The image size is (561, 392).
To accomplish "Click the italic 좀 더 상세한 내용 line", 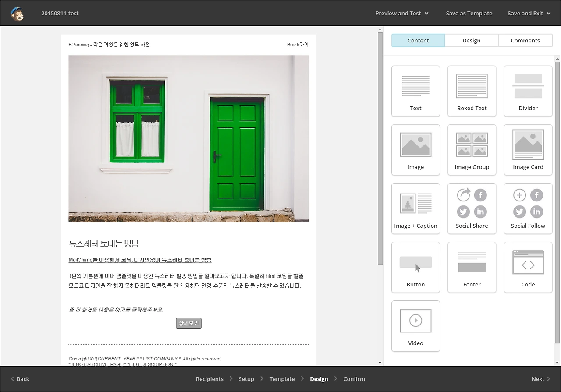I will tap(116, 310).
